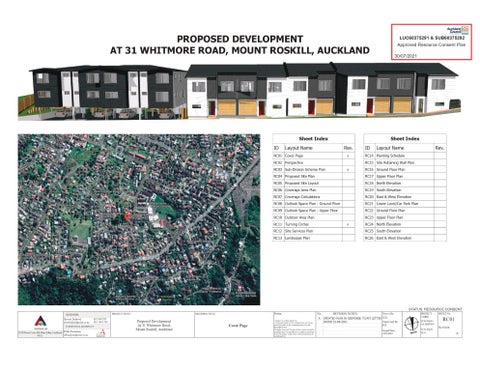Click the RC08 "Outlook Space Plan - Ground Floor" row
Screen dimensions: 480x371
pyautogui.click(x=314, y=204)
